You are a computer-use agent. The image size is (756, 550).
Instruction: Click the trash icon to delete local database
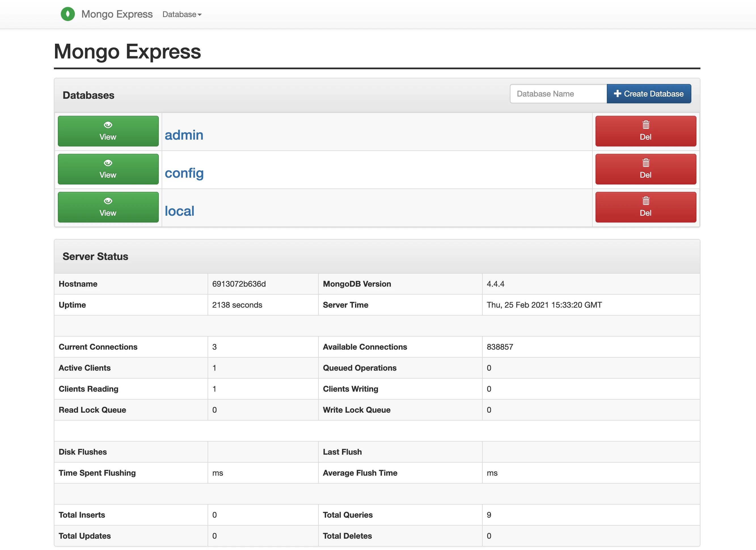pyautogui.click(x=645, y=201)
